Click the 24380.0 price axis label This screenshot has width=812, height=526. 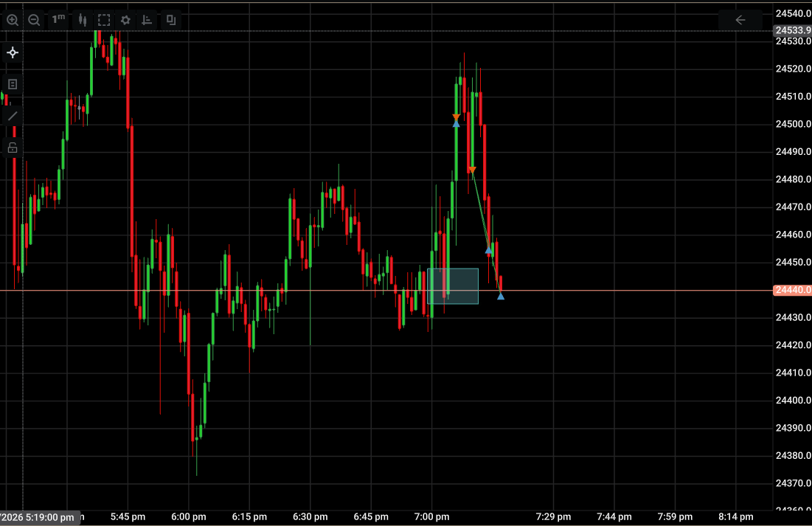[793, 455]
